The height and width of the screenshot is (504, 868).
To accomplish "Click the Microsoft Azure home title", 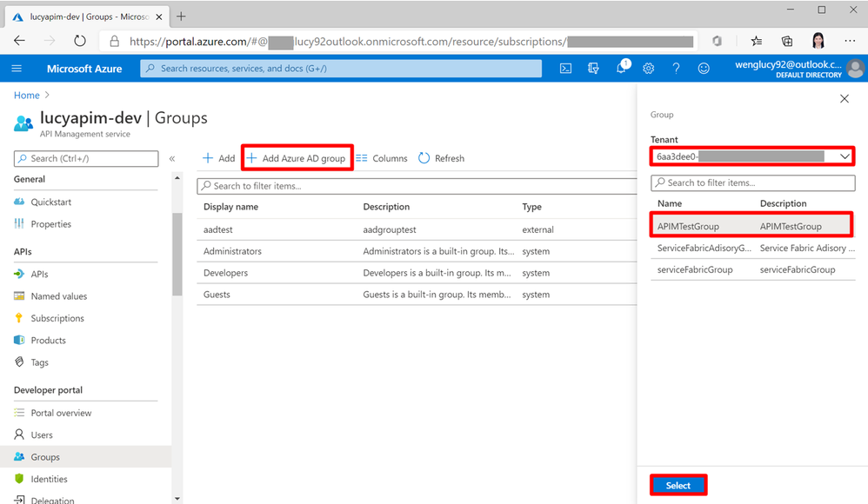I will tap(84, 69).
